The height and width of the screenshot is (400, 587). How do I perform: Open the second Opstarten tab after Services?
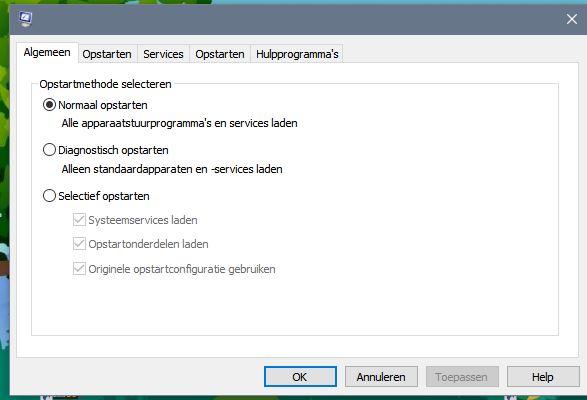(x=220, y=54)
